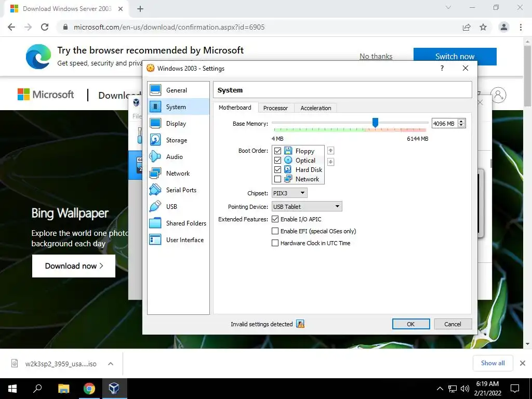Enable EFI (special OSes only) checkbox
This screenshot has height=399, width=532.
(x=275, y=231)
